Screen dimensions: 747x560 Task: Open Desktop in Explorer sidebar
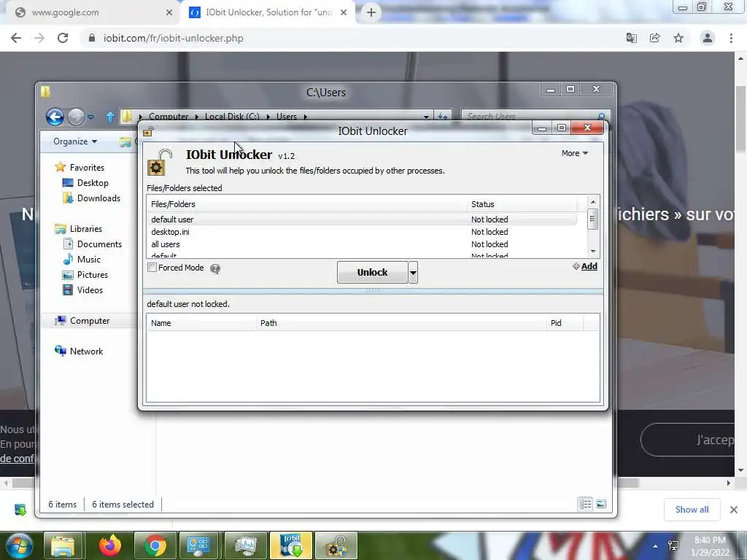93,183
